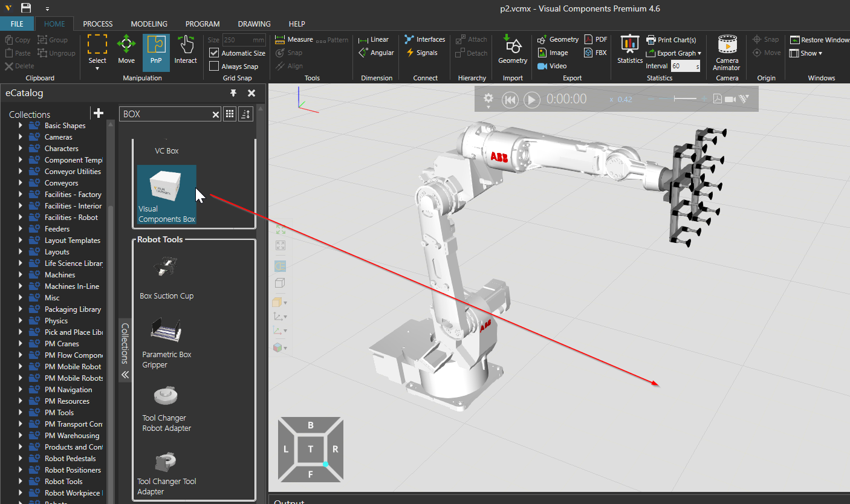Image resolution: width=850 pixels, height=504 pixels.
Task: Toggle the Automatic Size checkbox
Action: click(x=214, y=53)
